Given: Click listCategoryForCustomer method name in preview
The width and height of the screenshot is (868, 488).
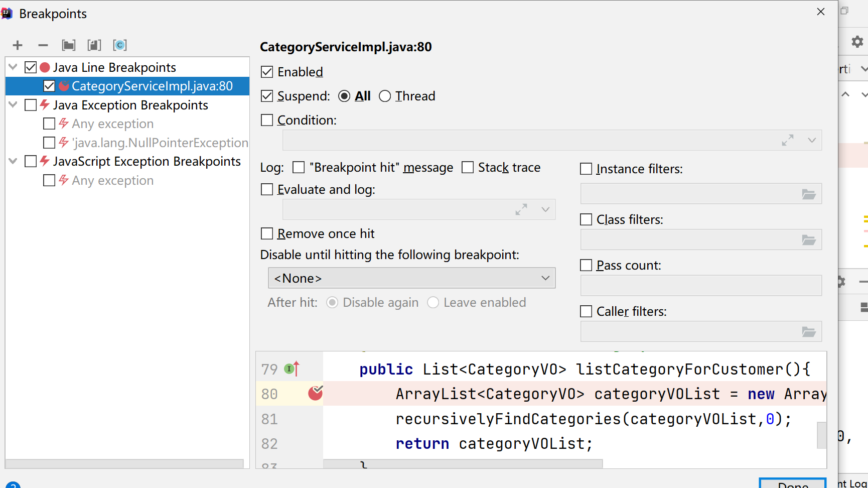Looking at the screenshot, I should (680, 369).
